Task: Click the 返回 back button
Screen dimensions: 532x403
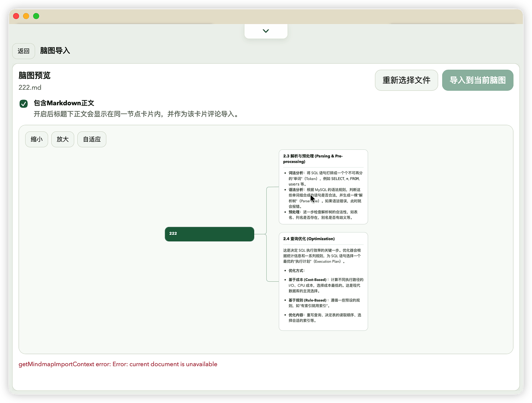Action: (24, 51)
